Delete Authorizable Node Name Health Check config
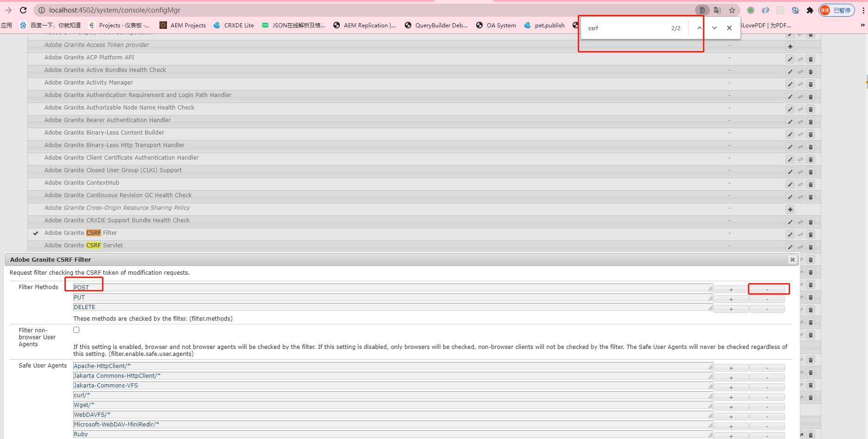The width and height of the screenshot is (868, 439). [811, 109]
